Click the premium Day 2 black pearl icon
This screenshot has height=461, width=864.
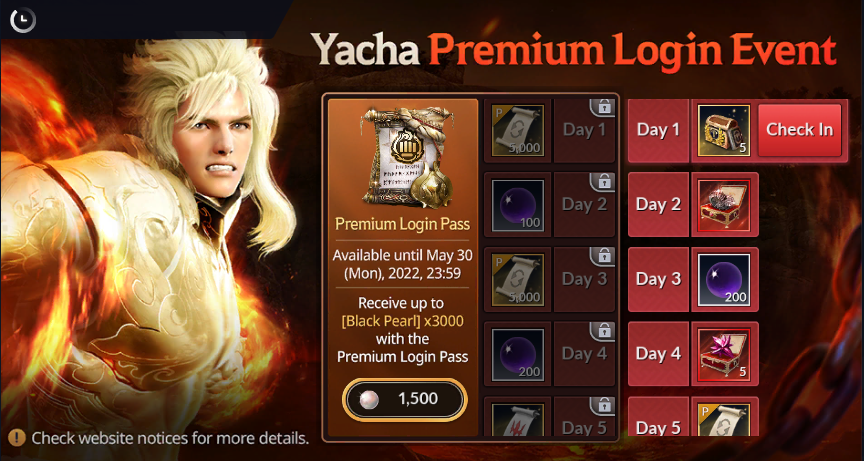pos(517,205)
